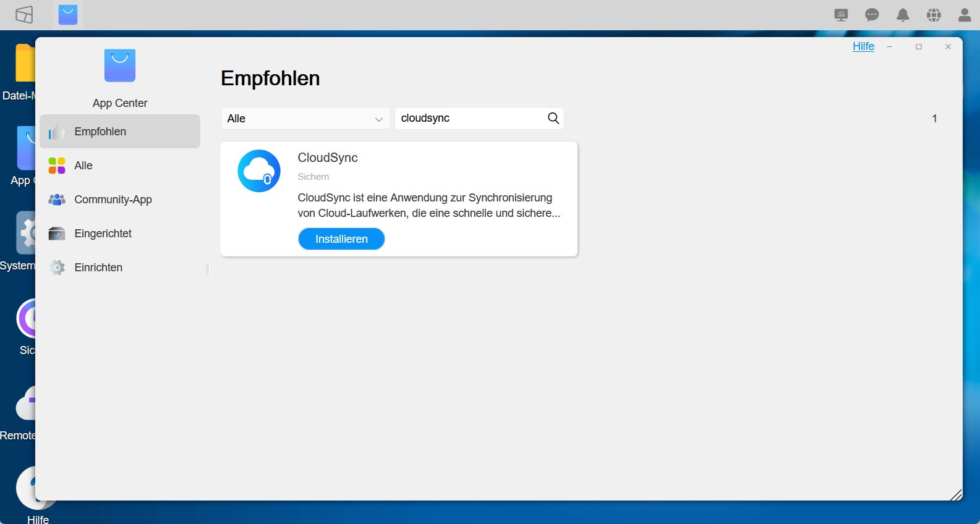The height and width of the screenshot is (524, 980).
Task: Open the System settings desktop icon
Action: point(26,233)
